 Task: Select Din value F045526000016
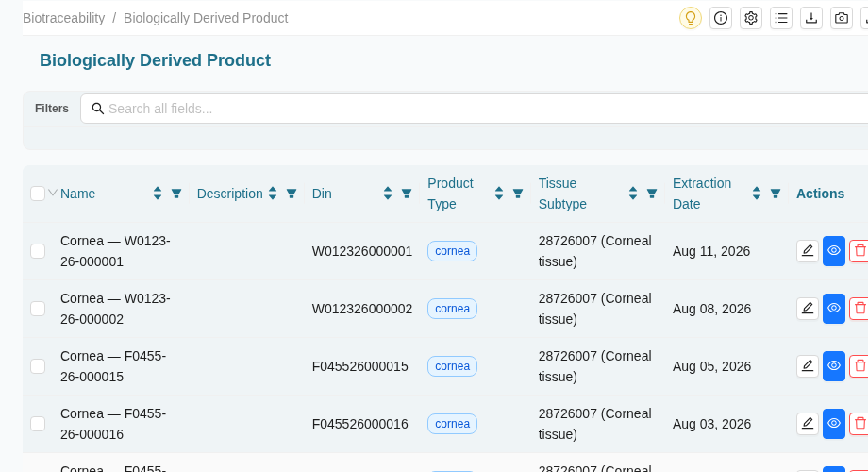(359, 425)
